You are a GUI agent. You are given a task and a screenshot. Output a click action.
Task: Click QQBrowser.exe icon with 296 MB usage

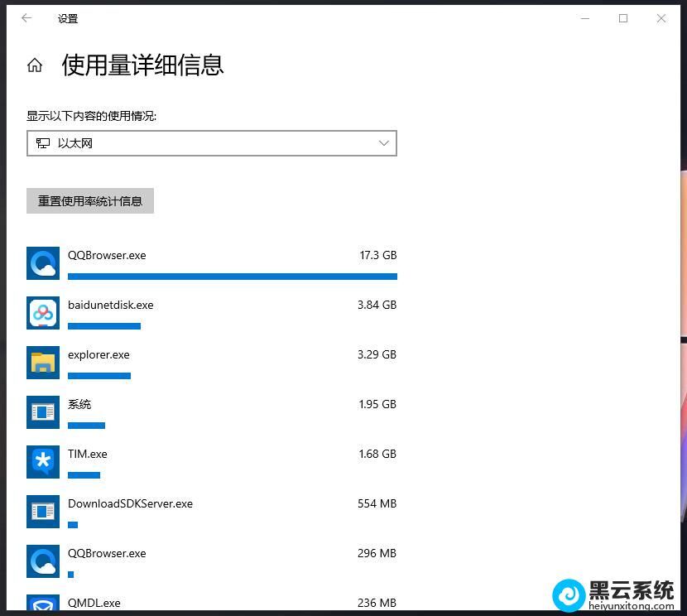[43, 561]
